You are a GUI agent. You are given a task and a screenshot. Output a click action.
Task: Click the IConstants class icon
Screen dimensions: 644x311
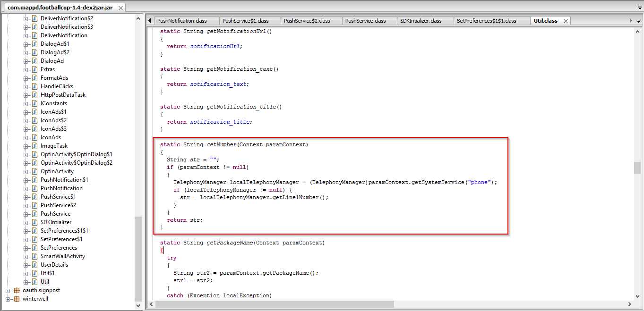(34, 103)
